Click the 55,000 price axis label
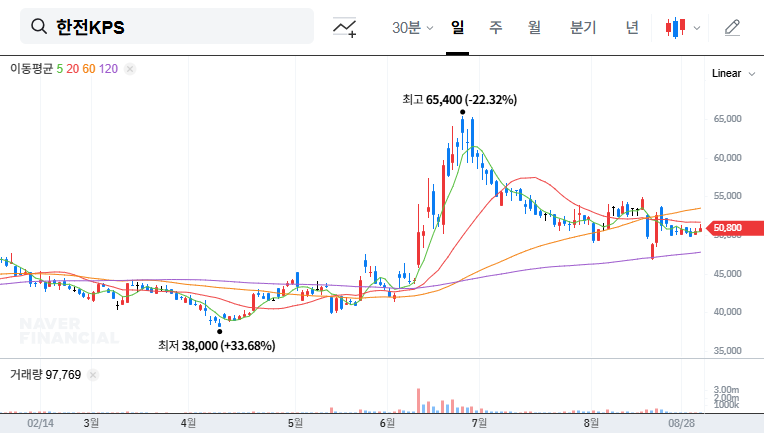 coord(727,196)
